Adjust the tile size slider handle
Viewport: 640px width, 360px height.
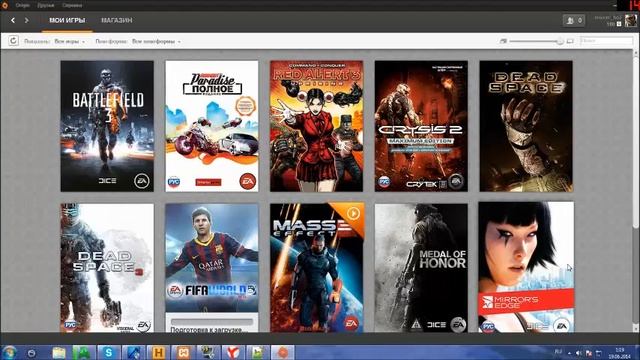[560, 41]
